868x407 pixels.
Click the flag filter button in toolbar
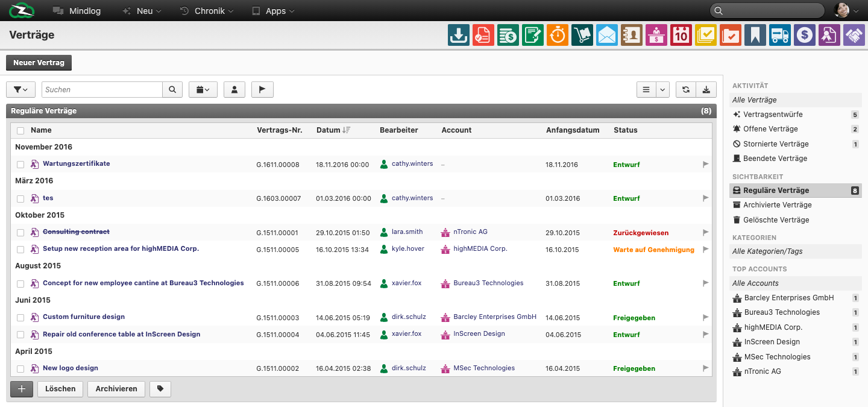coord(262,89)
